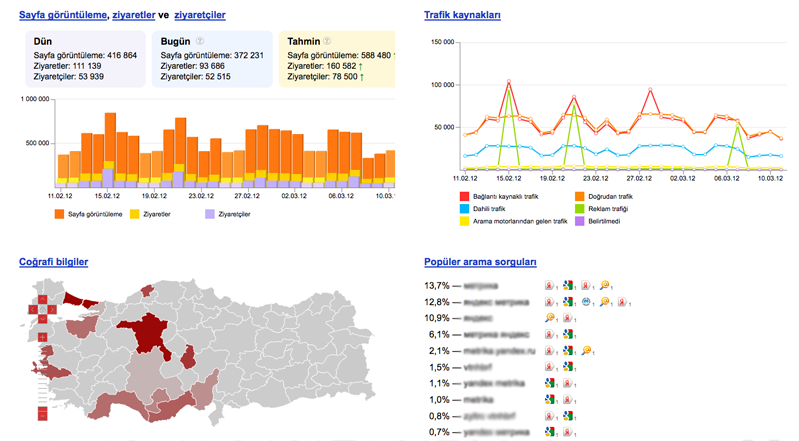Click the Mail.ru icon in 10,9% row

pyautogui.click(x=549, y=318)
